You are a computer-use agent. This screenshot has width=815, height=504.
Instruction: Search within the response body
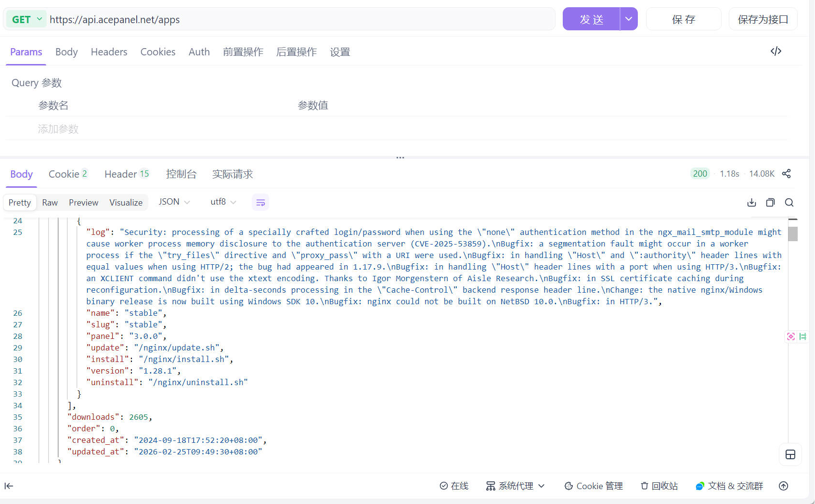(x=789, y=203)
